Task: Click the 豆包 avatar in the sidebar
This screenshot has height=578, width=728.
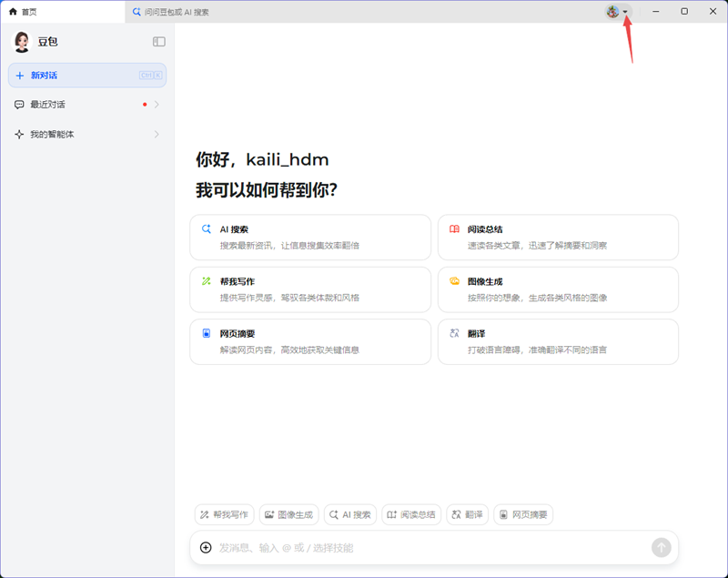Action: point(21,41)
